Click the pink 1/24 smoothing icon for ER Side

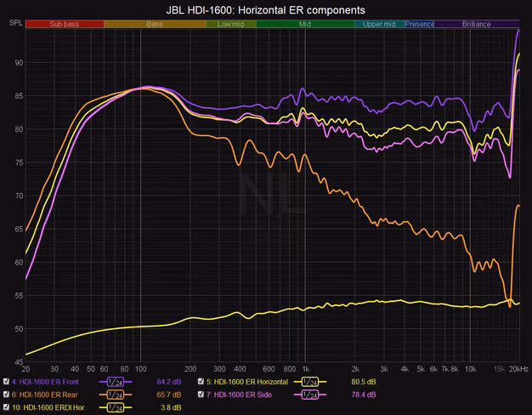[310, 395]
